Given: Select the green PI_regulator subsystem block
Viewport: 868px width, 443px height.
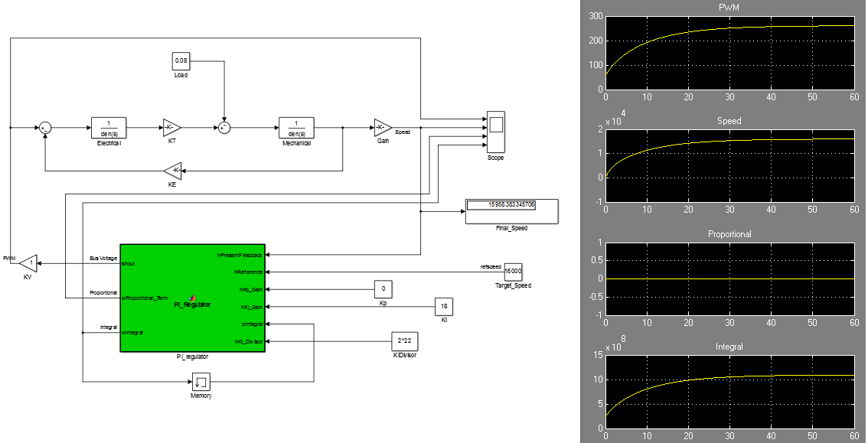Looking at the screenshot, I should [192, 298].
